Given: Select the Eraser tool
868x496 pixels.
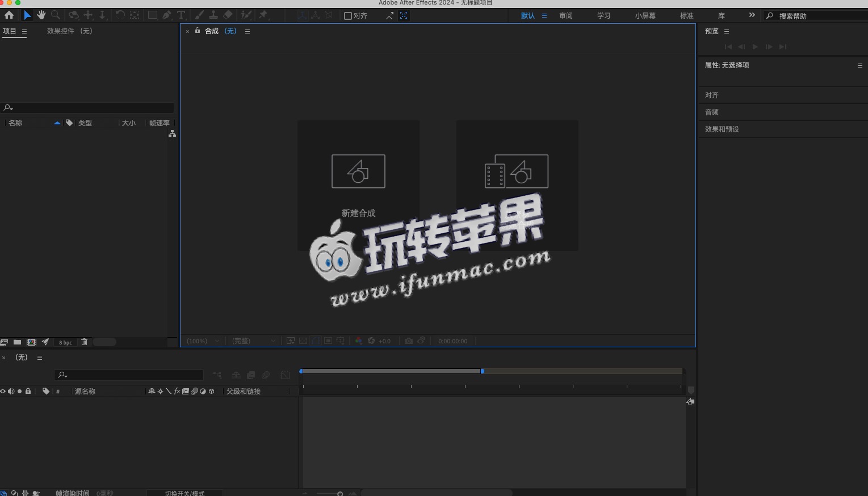Looking at the screenshot, I should (x=228, y=15).
